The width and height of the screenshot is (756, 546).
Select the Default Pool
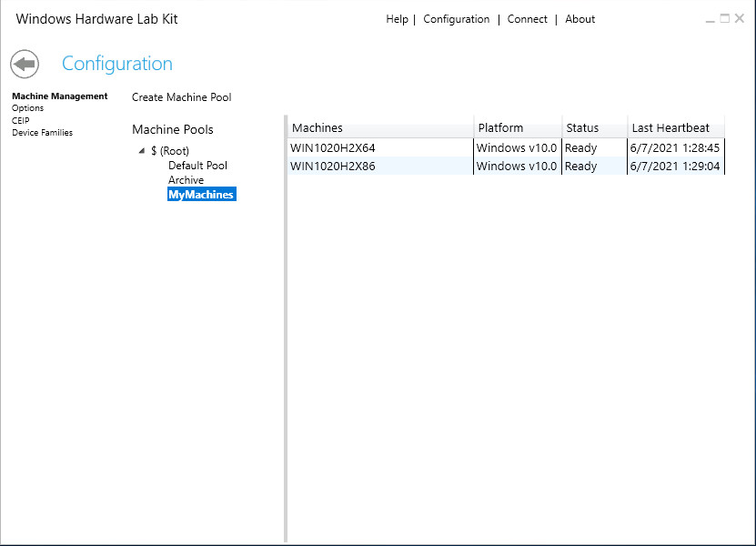click(197, 166)
